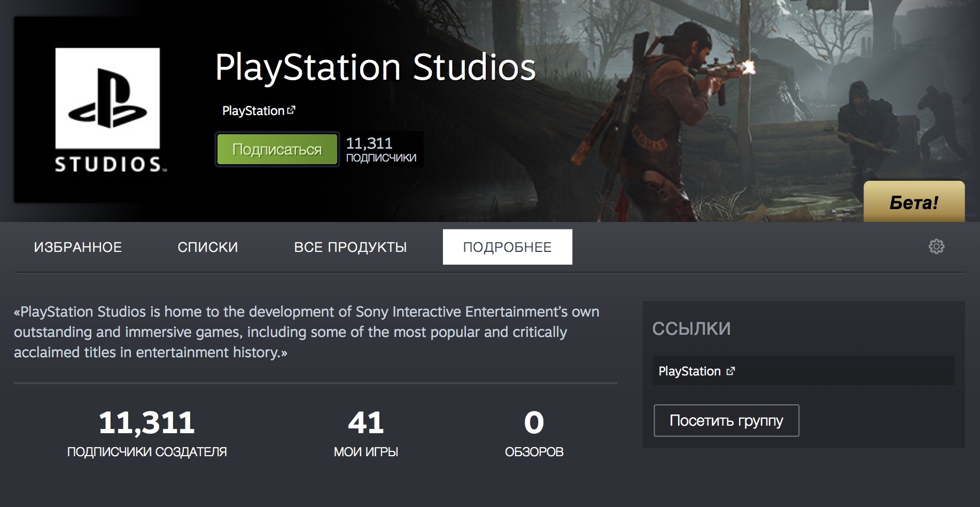Switch to the ИЗБРАННОЕ tab
980x507 pixels.
pos(78,247)
